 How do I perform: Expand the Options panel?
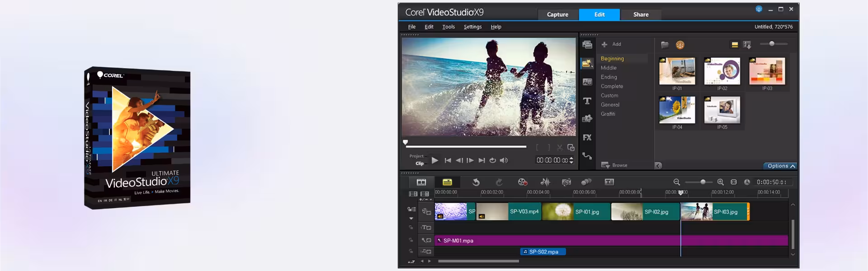point(780,166)
